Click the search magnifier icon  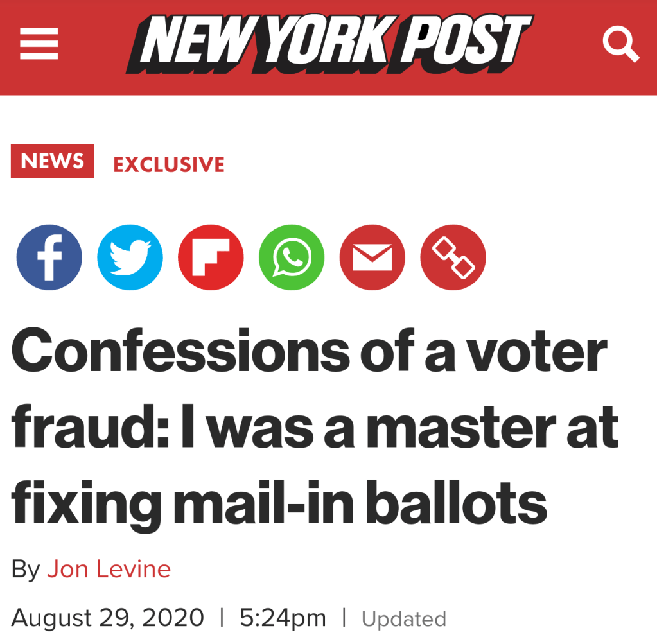coord(620,46)
